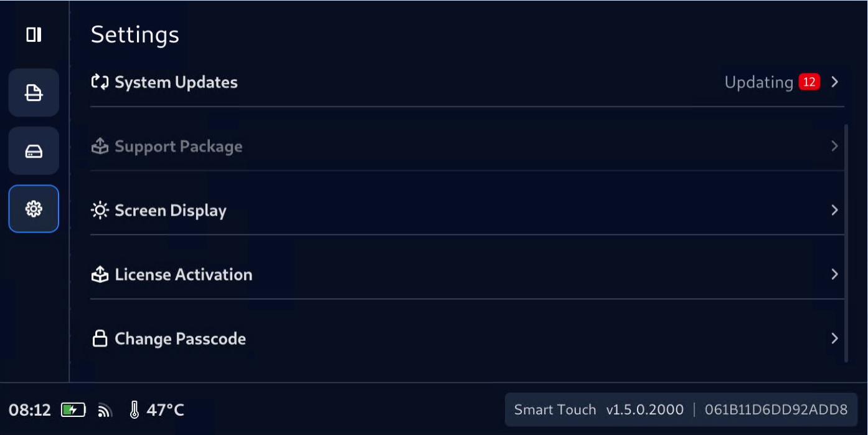868x435 pixels.
Task: Click the Smart Touch version info box
Action: point(681,410)
